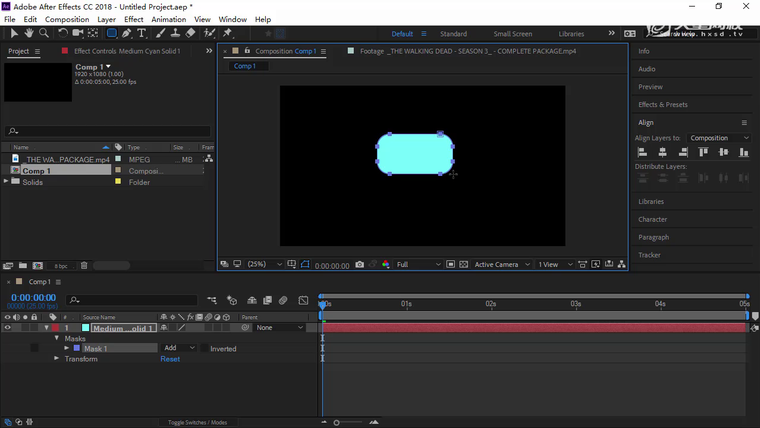Click the Mask 1 color swatch
760x428 pixels.
click(x=77, y=349)
